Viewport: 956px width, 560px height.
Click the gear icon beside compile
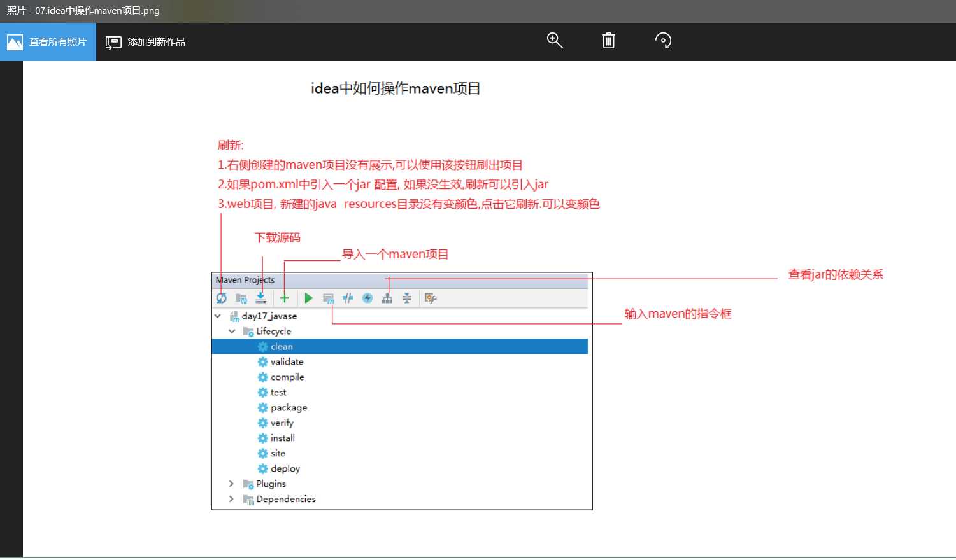pos(262,377)
